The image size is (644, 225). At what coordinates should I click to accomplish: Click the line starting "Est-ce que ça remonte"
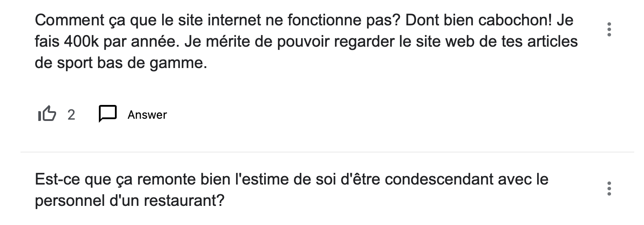pyautogui.click(x=292, y=180)
